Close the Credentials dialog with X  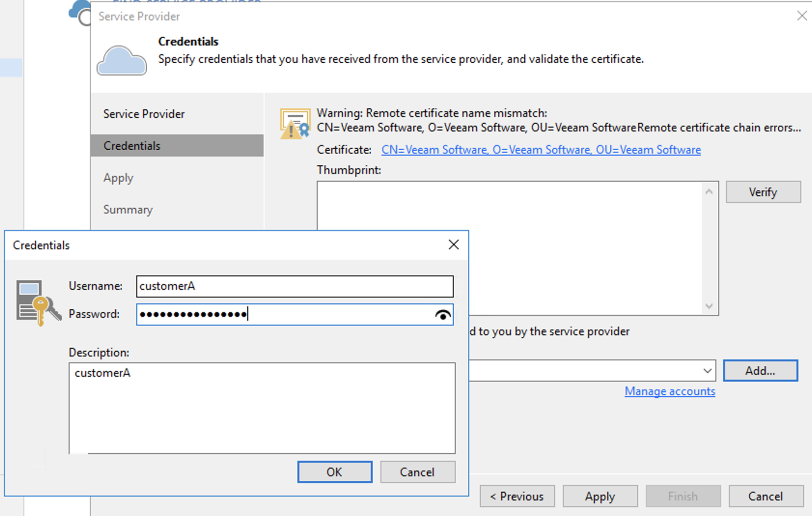pyautogui.click(x=453, y=244)
